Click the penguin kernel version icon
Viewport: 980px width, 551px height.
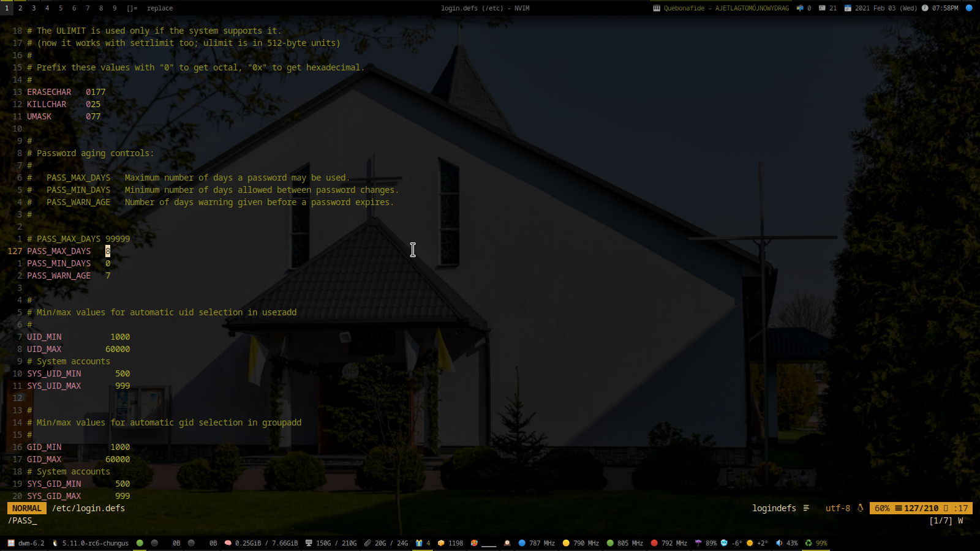coord(55,543)
